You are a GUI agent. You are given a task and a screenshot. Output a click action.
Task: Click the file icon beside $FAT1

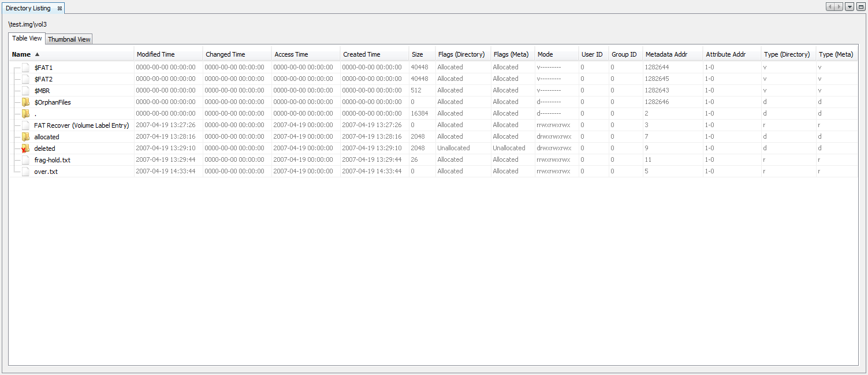[25, 67]
